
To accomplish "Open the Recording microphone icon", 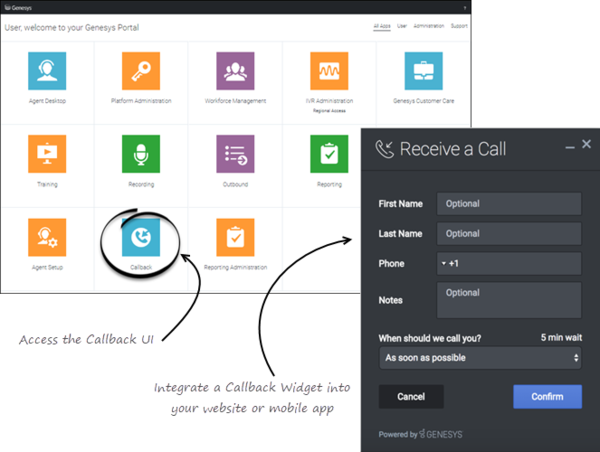I will click(141, 154).
